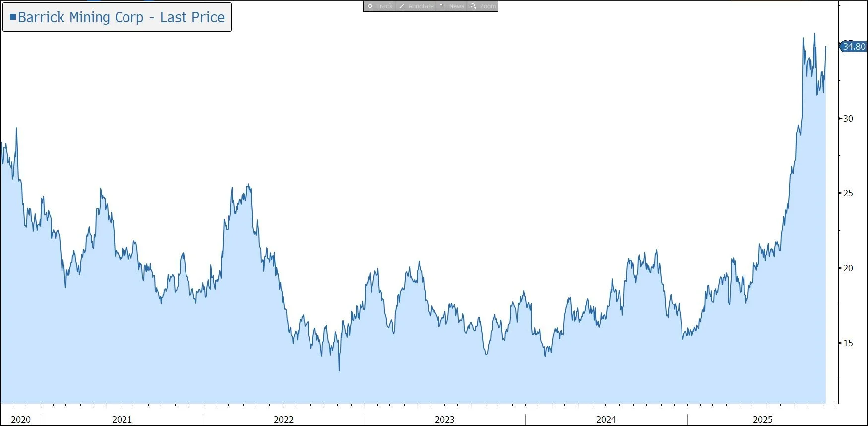Click the 20 price axis label
The image size is (868, 426).
[x=848, y=268]
